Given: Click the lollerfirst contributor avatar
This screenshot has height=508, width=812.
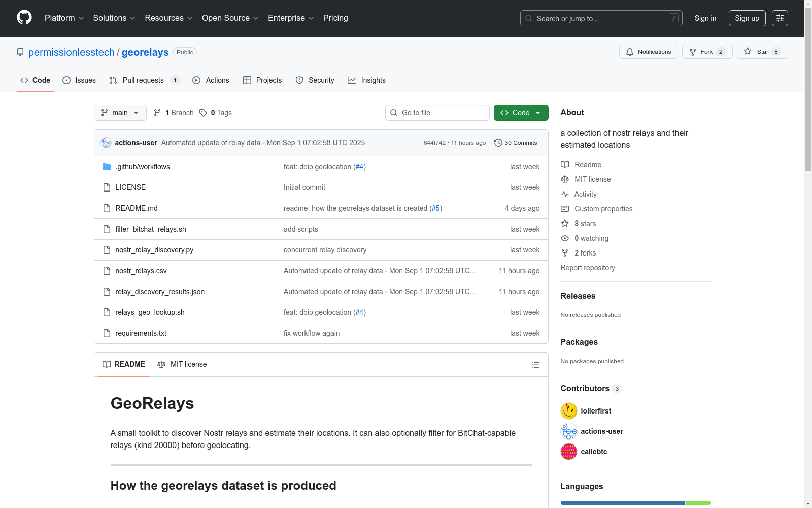Looking at the screenshot, I should 569,411.
